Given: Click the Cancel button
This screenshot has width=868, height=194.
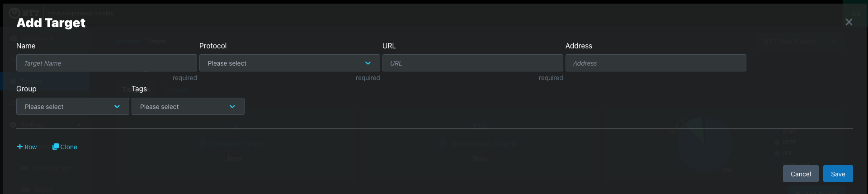Looking at the screenshot, I should [801, 174].
